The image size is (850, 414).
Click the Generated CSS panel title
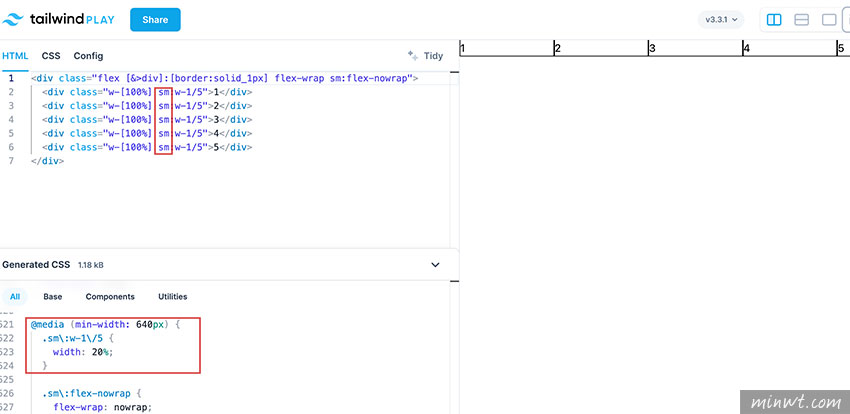[x=36, y=265]
